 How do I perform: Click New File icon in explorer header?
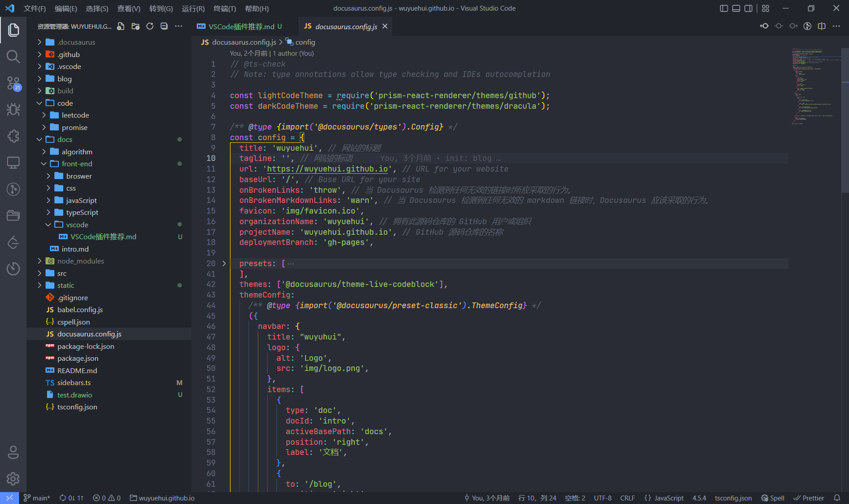click(121, 27)
